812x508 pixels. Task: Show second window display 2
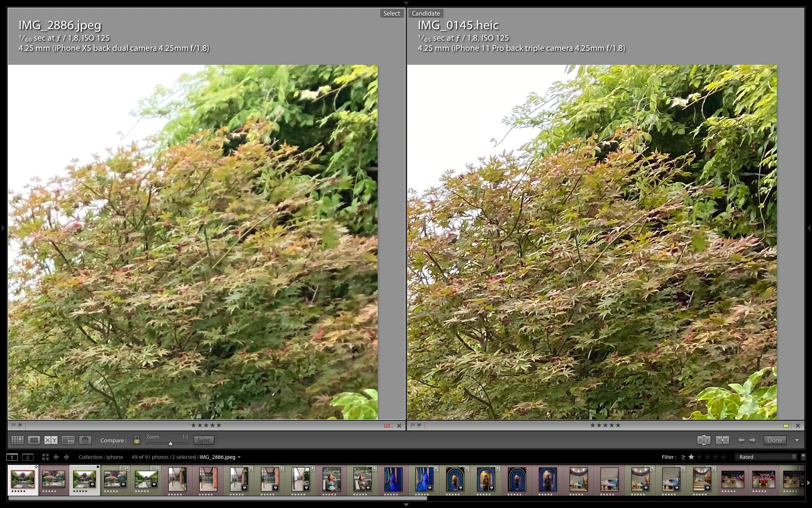point(27,457)
